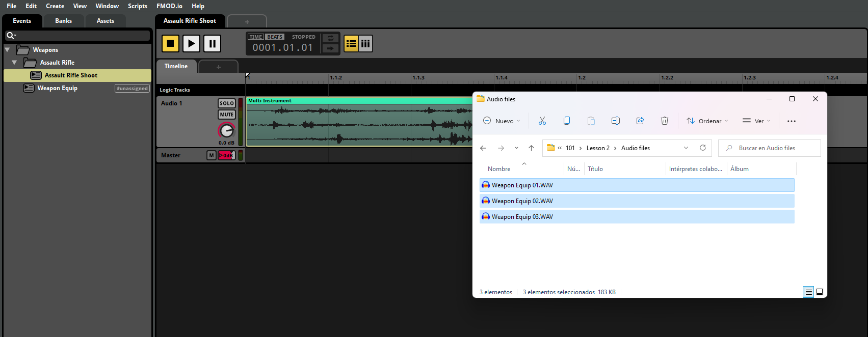This screenshot has width=868, height=337.
Task: Open the Edit menu
Action: point(31,6)
